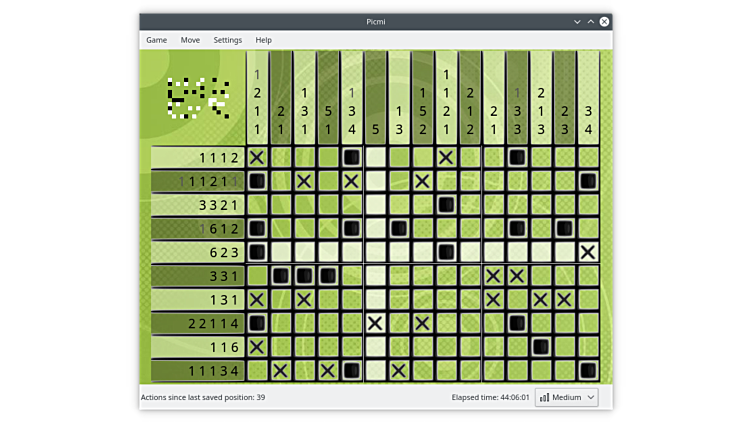This screenshot has width=752, height=423.
Task: Click the puzzle preview thumbnail
Action: pyautogui.click(x=197, y=97)
